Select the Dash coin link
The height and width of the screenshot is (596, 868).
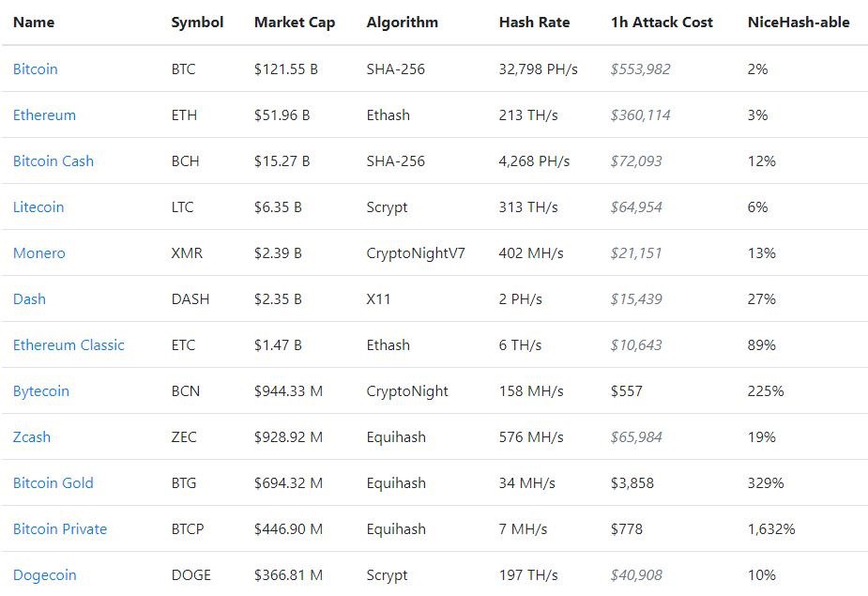(x=29, y=299)
